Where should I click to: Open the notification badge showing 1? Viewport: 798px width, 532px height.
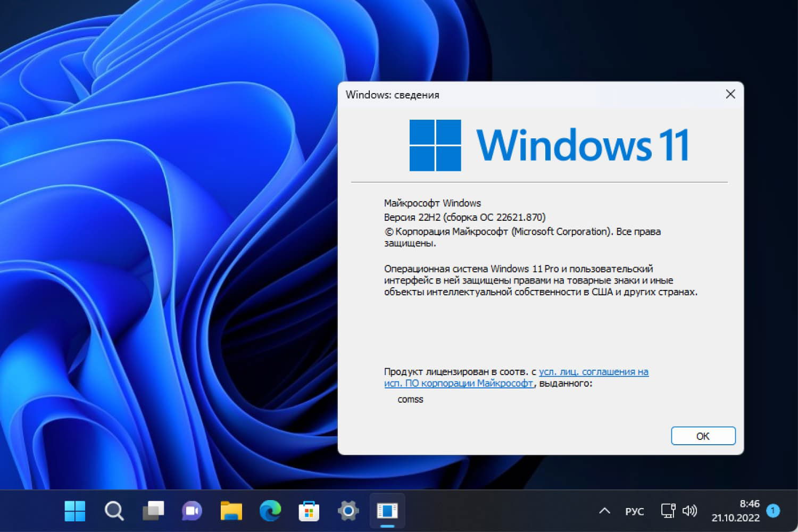point(773,511)
